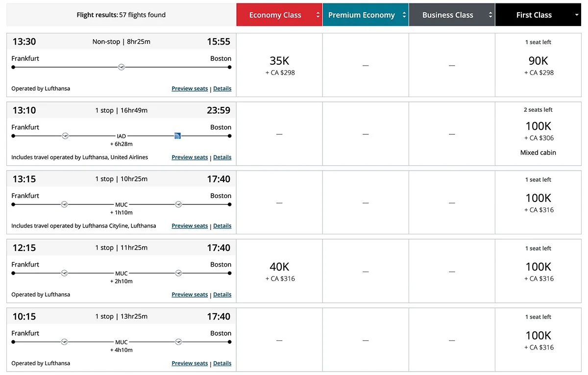This screenshot has height=375, width=588.
Task: Click 'Non-stop | 8hr25m' duration text
Action: click(x=122, y=42)
